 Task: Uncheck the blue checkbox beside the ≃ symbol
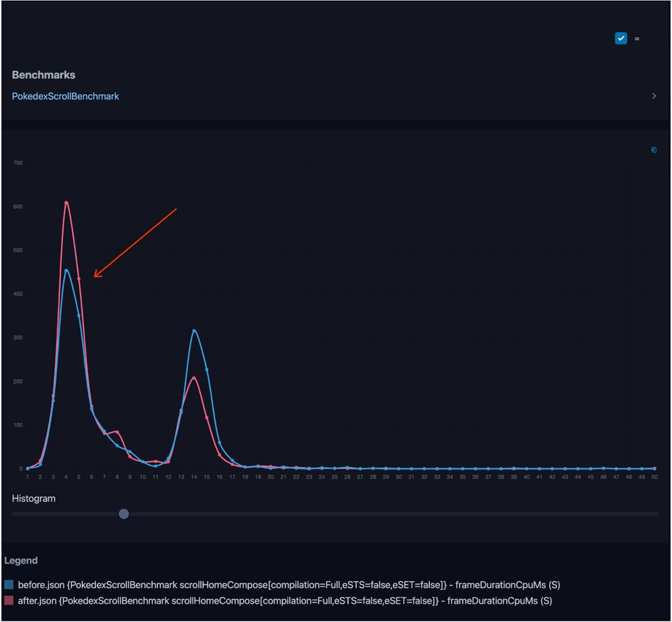(621, 38)
